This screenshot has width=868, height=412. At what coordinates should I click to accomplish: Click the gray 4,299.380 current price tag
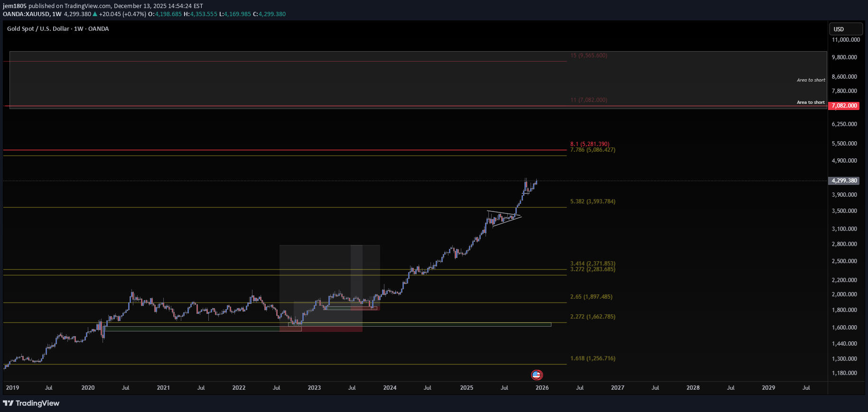pos(844,181)
